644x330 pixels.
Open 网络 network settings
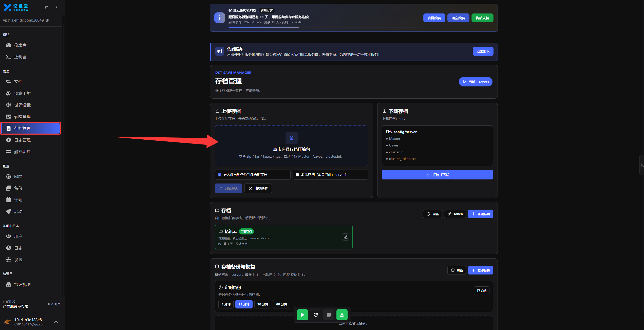tap(30, 176)
